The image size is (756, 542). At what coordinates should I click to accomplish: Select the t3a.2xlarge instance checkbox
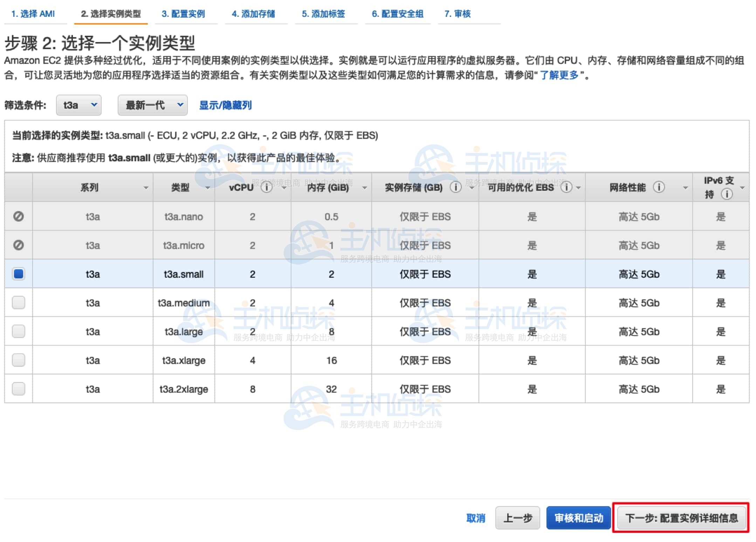(19, 388)
